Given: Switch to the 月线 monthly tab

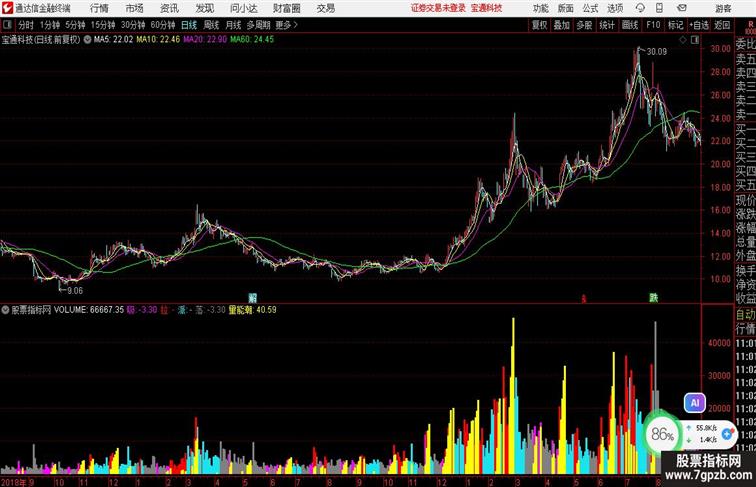Looking at the screenshot, I should 233,25.
